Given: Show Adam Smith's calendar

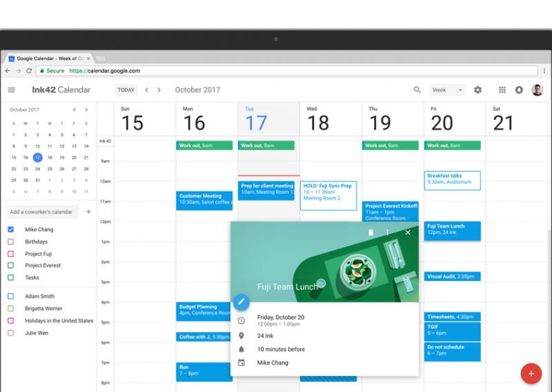Looking at the screenshot, I should (10, 296).
